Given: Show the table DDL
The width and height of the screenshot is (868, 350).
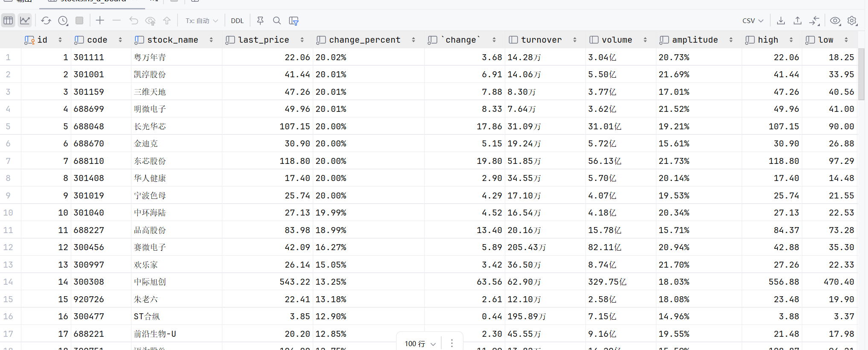Looking at the screenshot, I should click(x=237, y=20).
